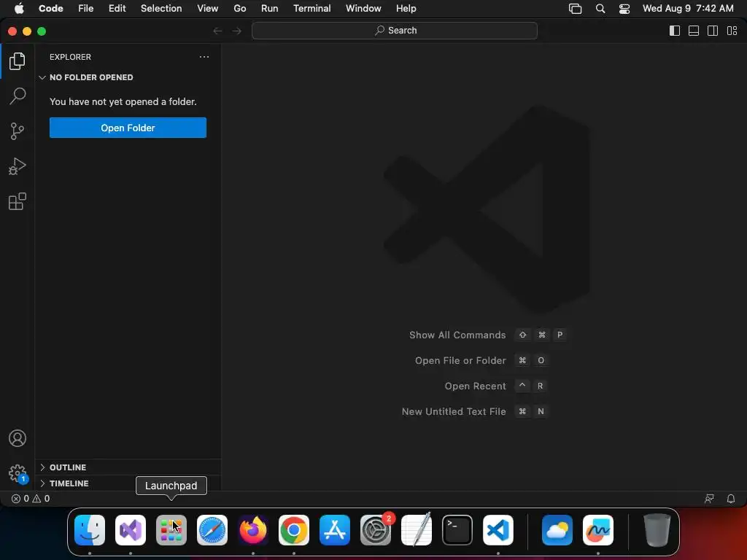The width and height of the screenshot is (747, 560).
Task: Open the Window menu
Action: [x=363, y=9]
